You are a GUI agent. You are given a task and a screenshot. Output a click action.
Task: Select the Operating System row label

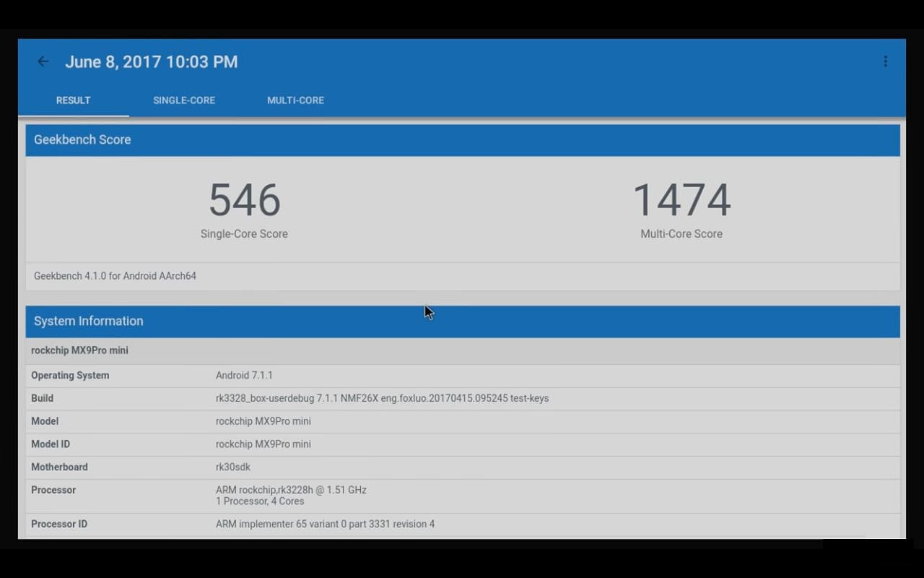70,376
